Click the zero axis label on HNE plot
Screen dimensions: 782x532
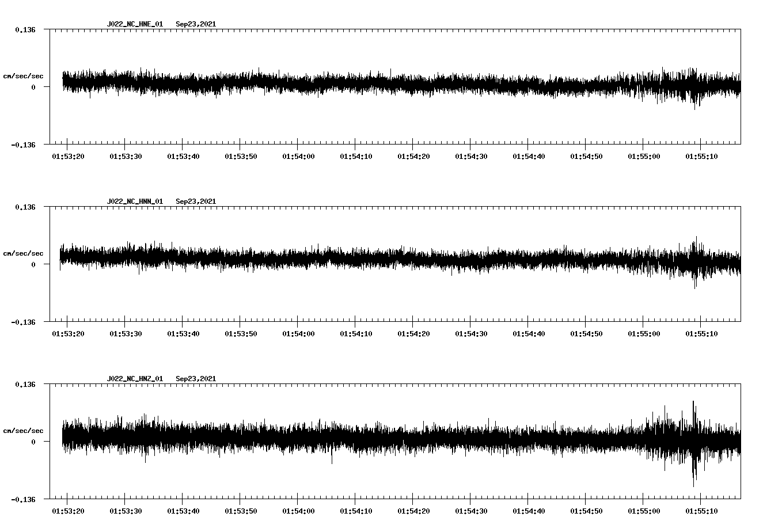coord(33,87)
